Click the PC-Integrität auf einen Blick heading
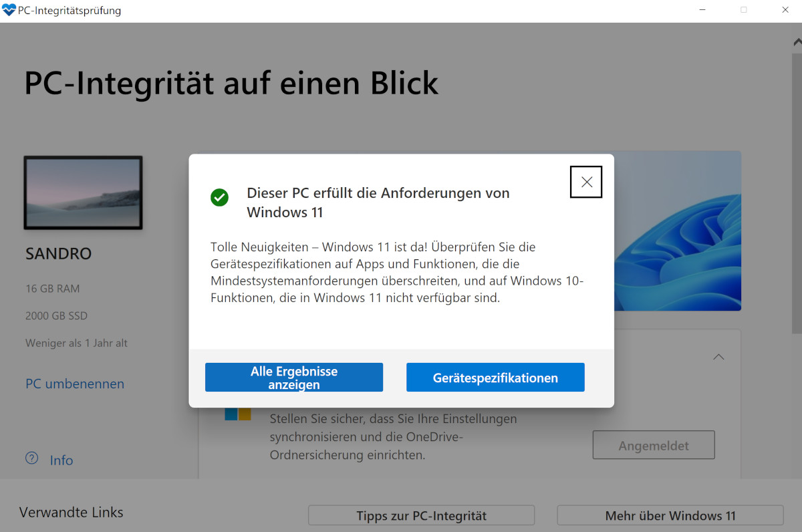This screenshot has width=802, height=532. 231,84
